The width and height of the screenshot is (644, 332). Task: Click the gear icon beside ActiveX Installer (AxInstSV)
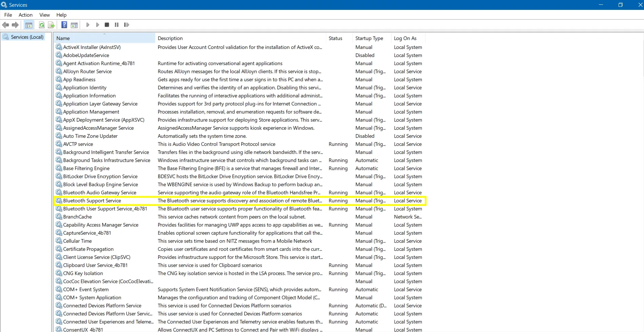tap(59, 47)
